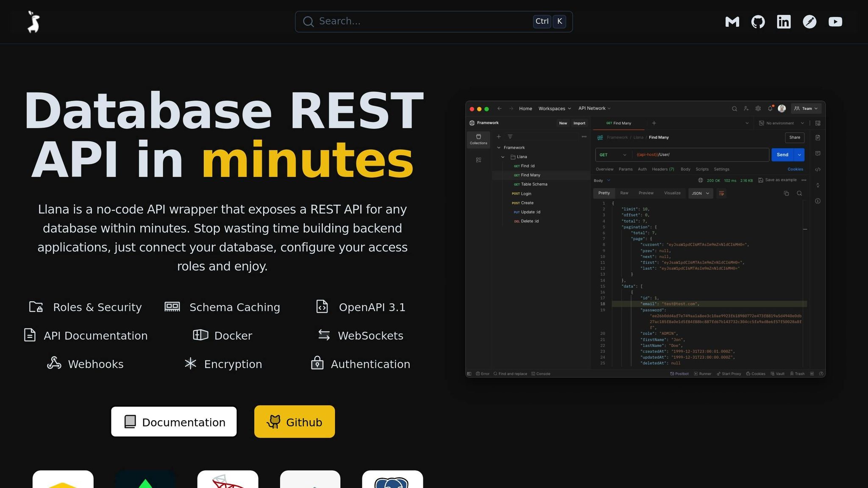Open the Documentation button
868x488 pixels.
[x=174, y=422]
